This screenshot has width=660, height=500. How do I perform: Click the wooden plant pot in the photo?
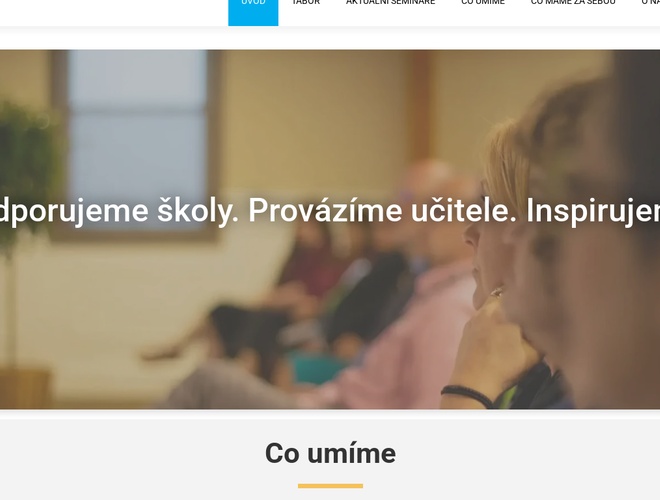pyautogui.click(x=25, y=388)
